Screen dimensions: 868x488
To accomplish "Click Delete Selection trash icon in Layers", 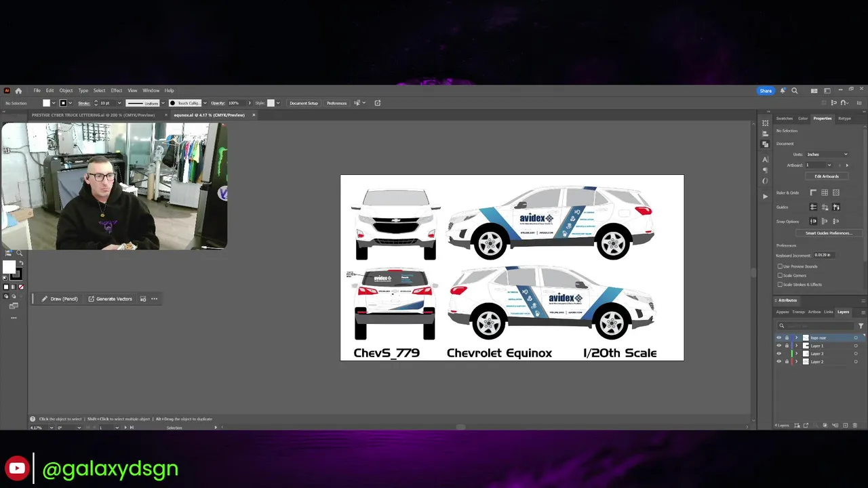I will click(855, 426).
